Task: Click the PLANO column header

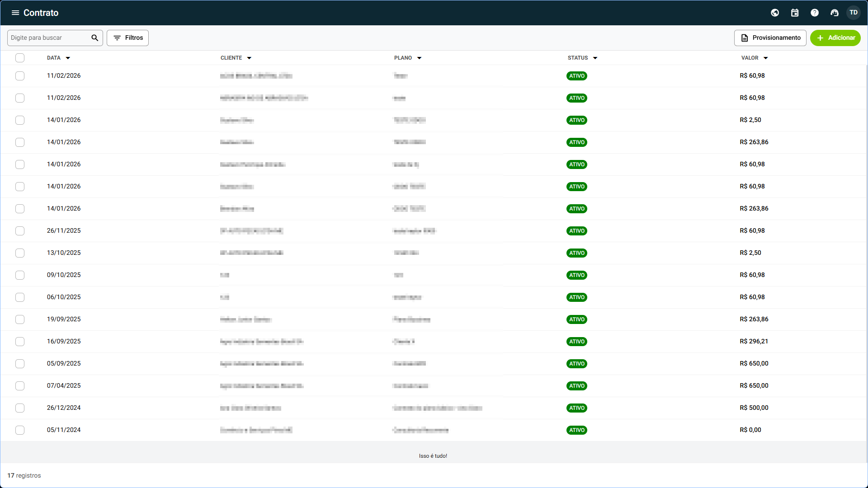Action: click(x=403, y=58)
